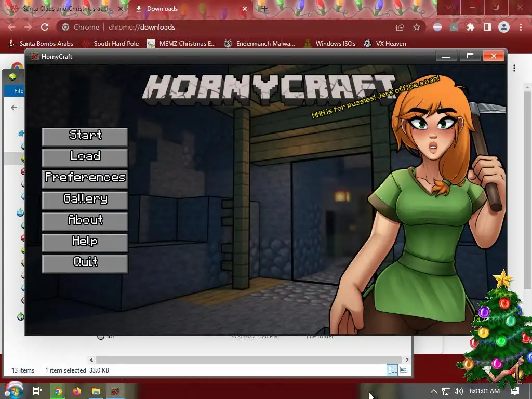Open game Preferences
Viewport: 532px width, 399px height.
[x=85, y=179]
